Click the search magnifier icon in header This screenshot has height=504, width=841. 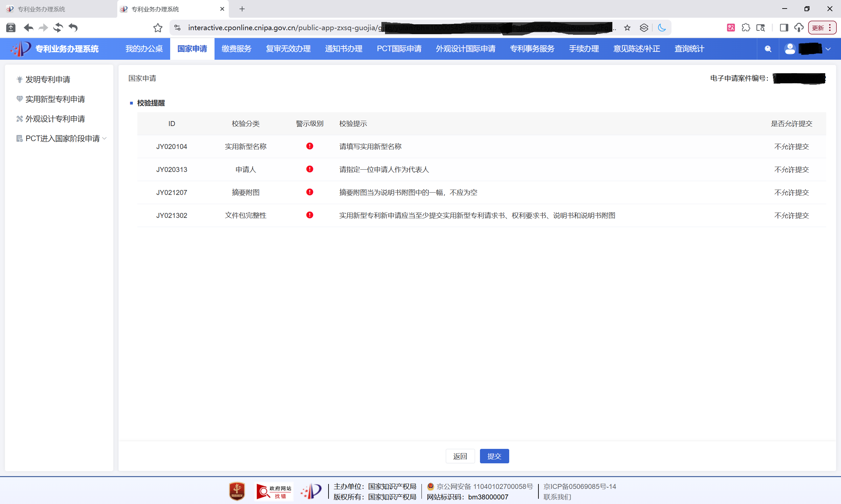pos(767,49)
